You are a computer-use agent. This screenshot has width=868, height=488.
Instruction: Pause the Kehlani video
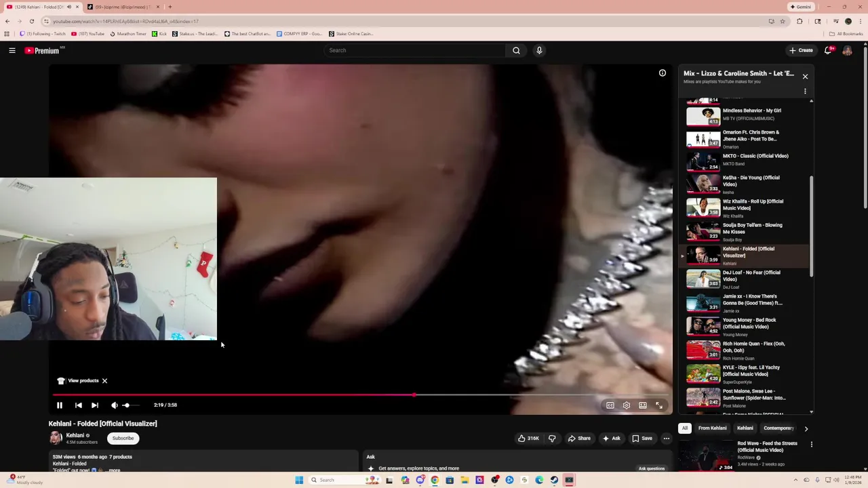[x=60, y=405]
